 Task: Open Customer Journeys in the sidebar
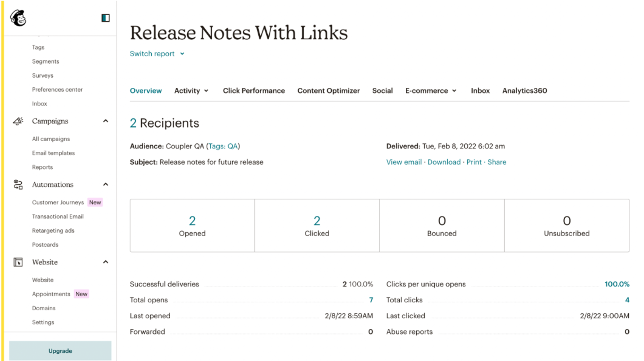58,202
